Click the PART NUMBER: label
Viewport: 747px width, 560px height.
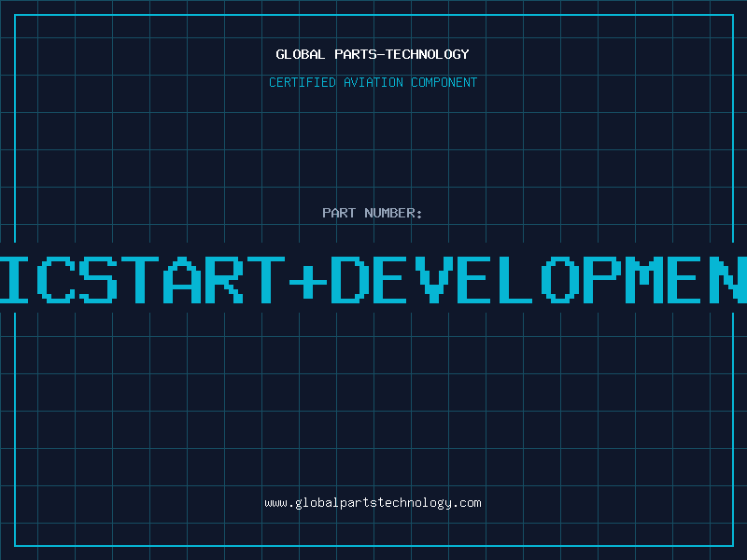(373, 213)
